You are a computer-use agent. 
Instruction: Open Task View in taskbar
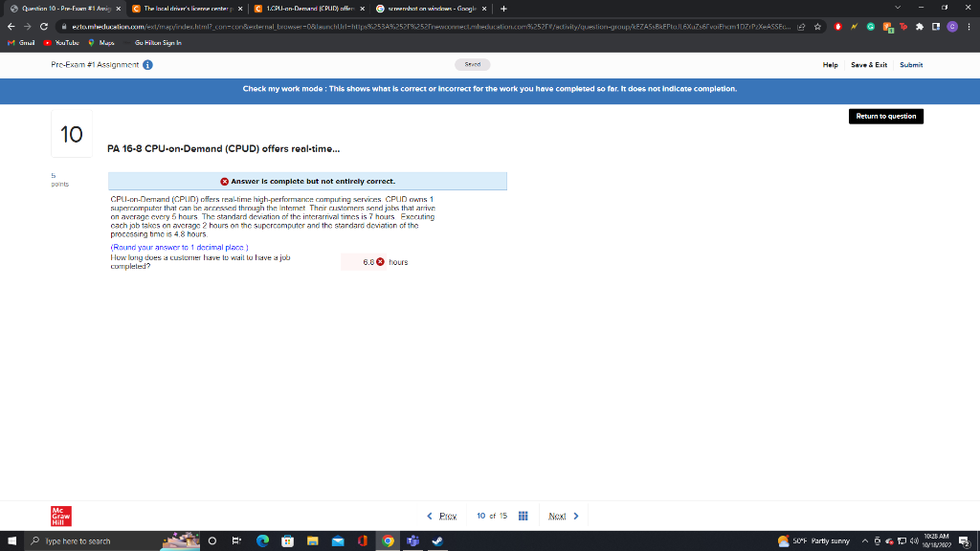tap(236, 541)
